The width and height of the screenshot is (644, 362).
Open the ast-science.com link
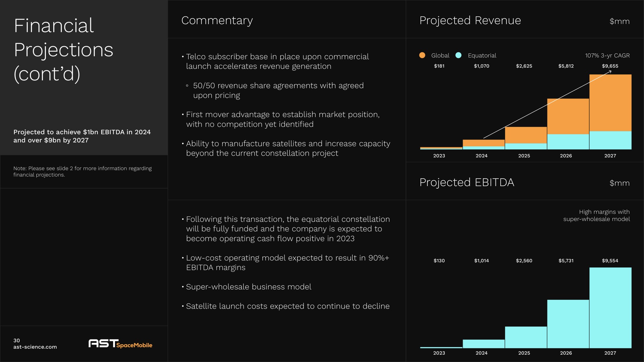pos(35,347)
